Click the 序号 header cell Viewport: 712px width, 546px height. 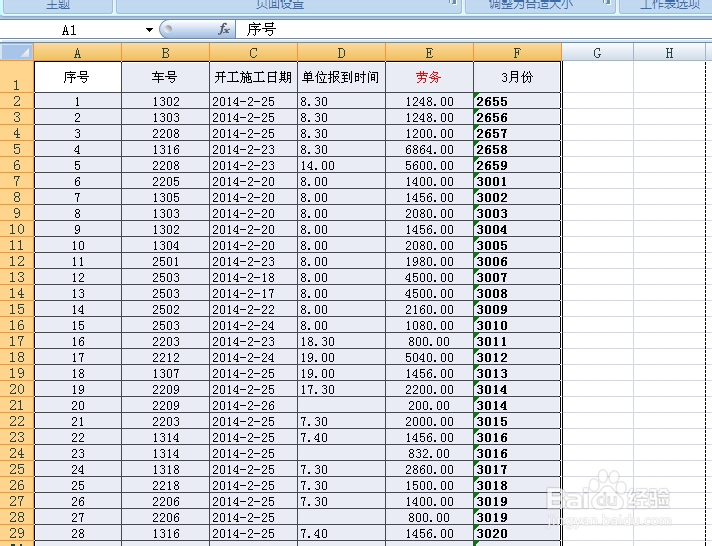[78, 77]
